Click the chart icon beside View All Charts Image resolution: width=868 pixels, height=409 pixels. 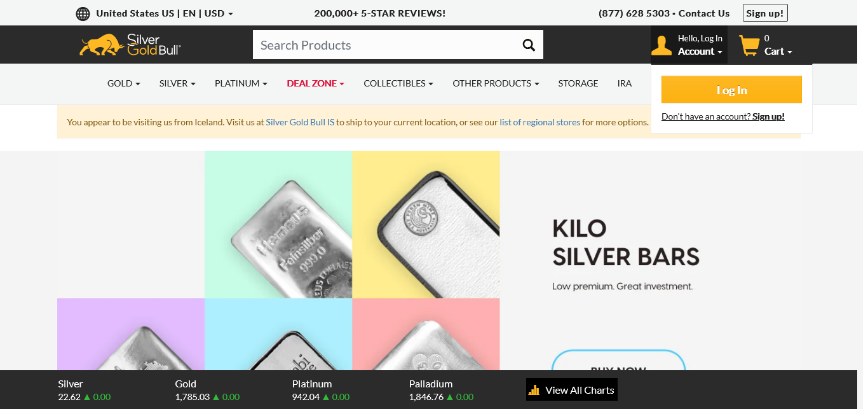pyautogui.click(x=534, y=390)
